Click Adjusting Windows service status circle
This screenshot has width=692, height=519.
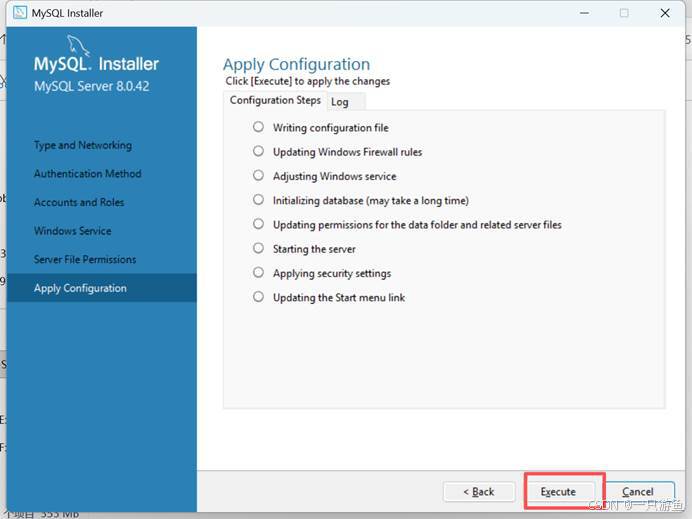pos(258,176)
